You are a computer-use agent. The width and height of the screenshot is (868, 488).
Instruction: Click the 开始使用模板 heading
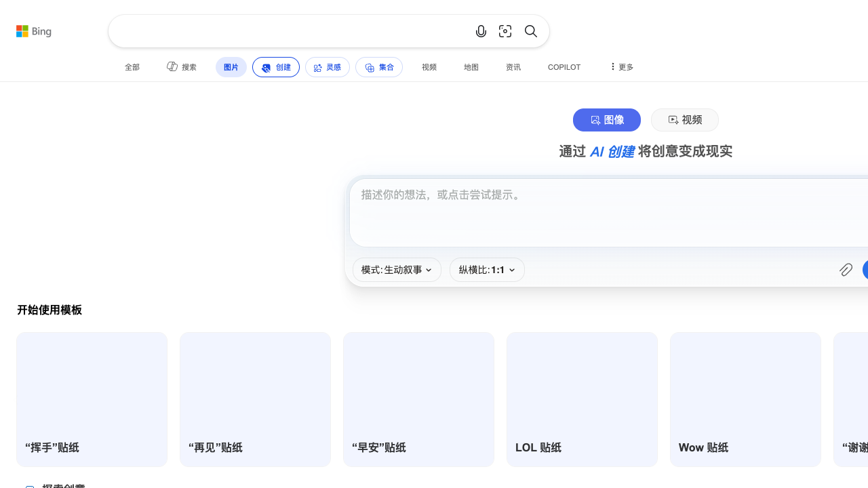50,310
